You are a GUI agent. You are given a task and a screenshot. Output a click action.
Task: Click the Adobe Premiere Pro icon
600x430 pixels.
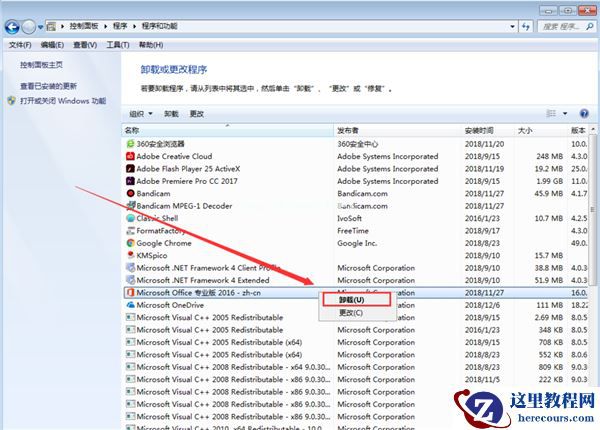coord(130,181)
